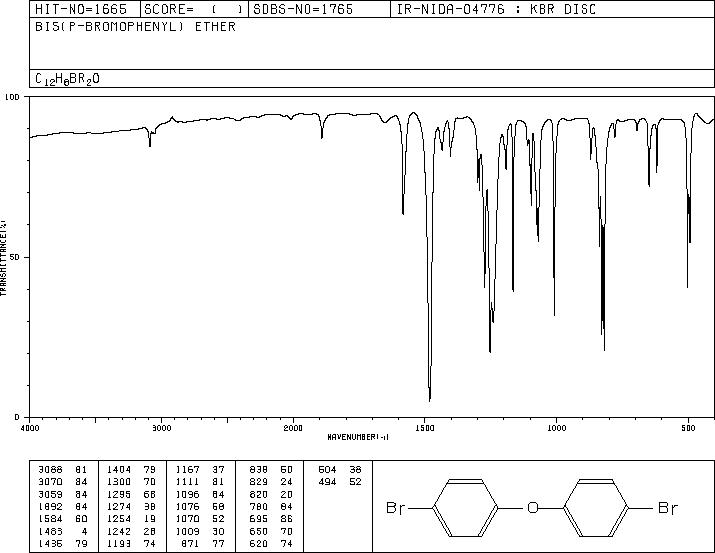Click the WAVENUMBER axis title

pyautogui.click(x=358, y=437)
